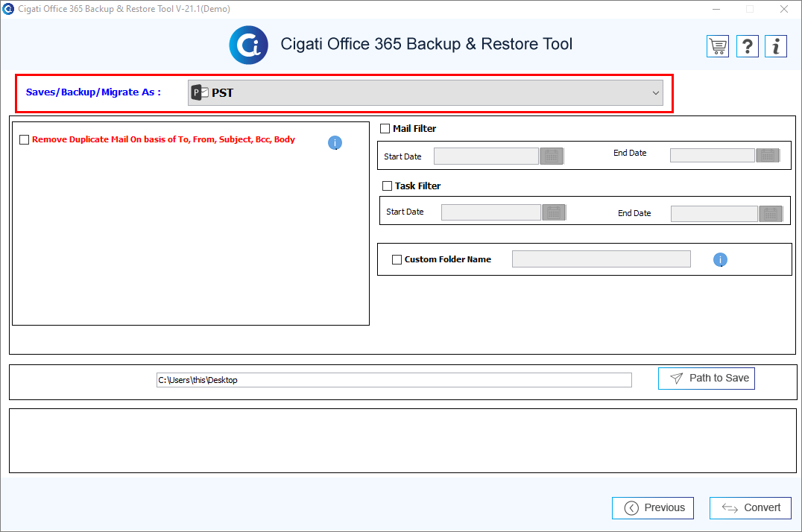Minimize the Cigati tool window
This screenshot has height=532, width=802.
pyautogui.click(x=716, y=9)
